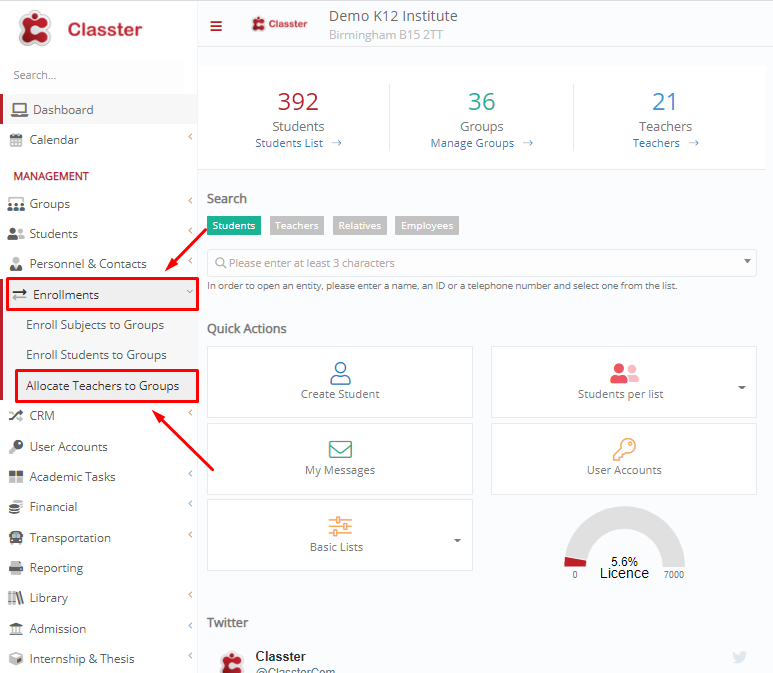The image size is (773, 673).
Task: Click the Calendar icon in sidebar
Action: [x=16, y=140]
